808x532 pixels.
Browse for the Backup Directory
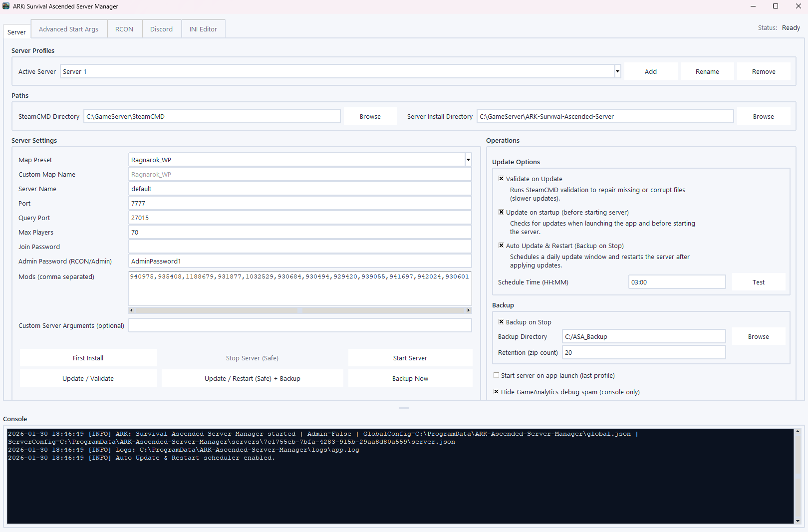759,336
